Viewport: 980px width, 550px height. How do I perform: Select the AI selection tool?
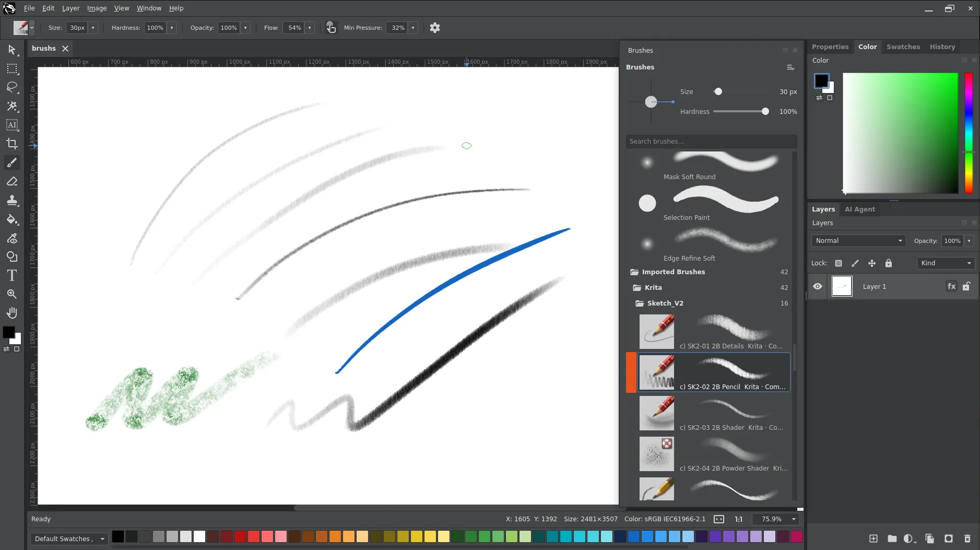pos(12,125)
